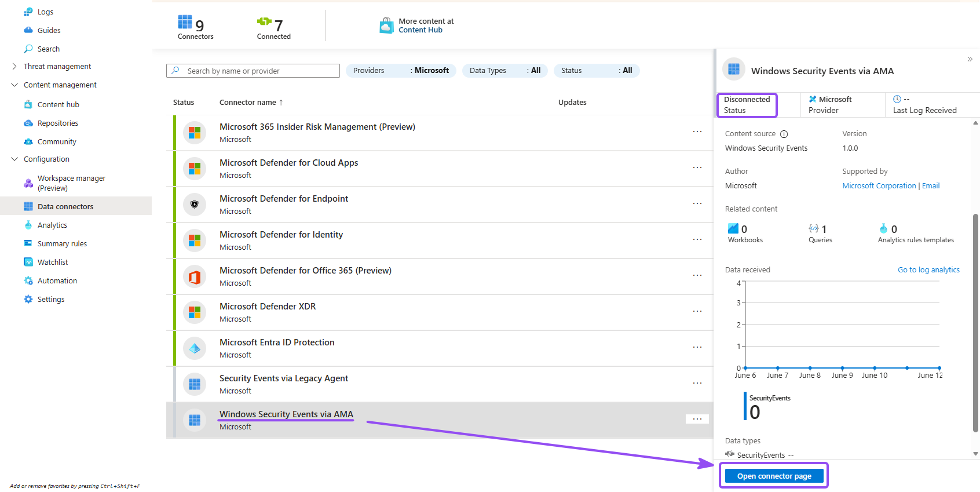Click the Search magnifier in sidebar
980x492 pixels.
point(28,49)
